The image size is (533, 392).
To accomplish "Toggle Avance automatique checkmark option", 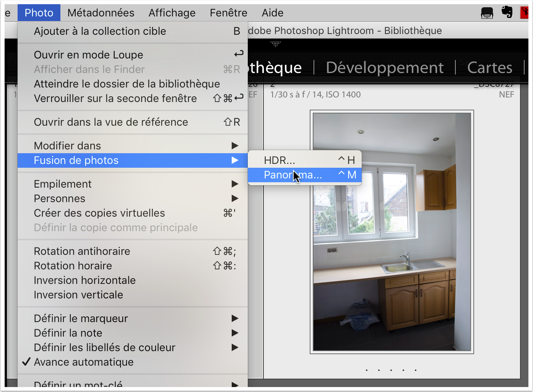I will [84, 362].
